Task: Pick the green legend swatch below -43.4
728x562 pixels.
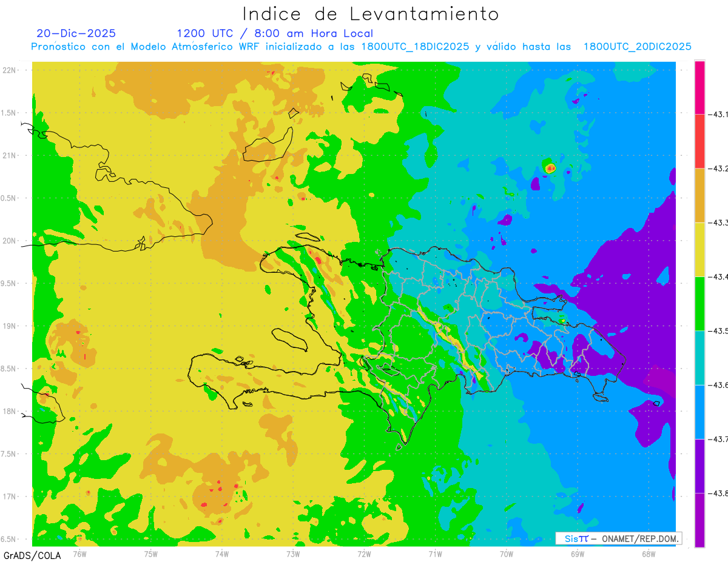Action: point(699,303)
